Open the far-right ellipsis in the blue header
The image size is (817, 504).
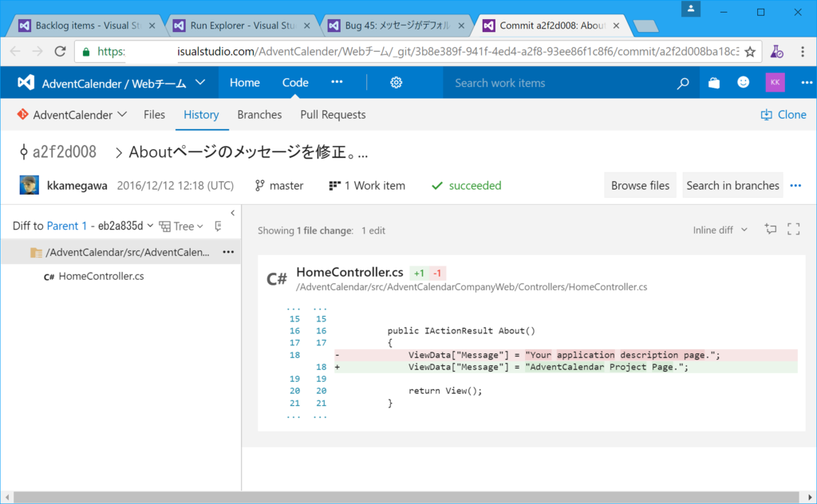(x=807, y=82)
